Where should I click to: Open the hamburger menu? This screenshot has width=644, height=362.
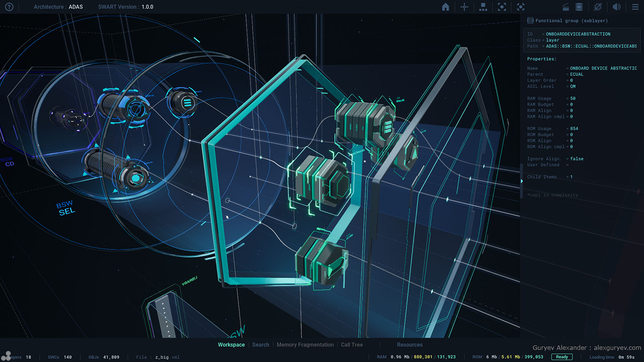point(635,7)
